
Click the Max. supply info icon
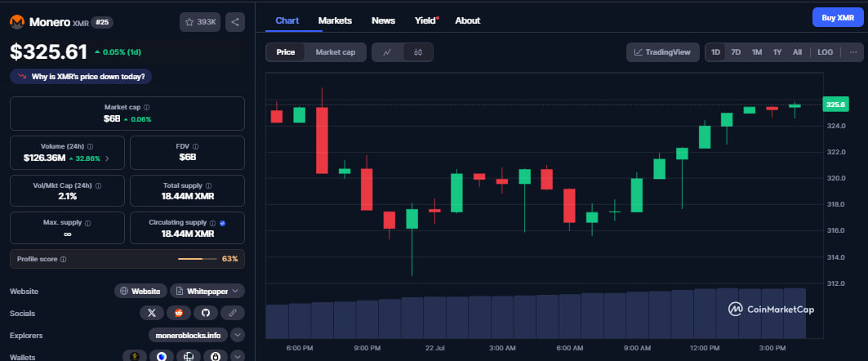click(x=88, y=223)
